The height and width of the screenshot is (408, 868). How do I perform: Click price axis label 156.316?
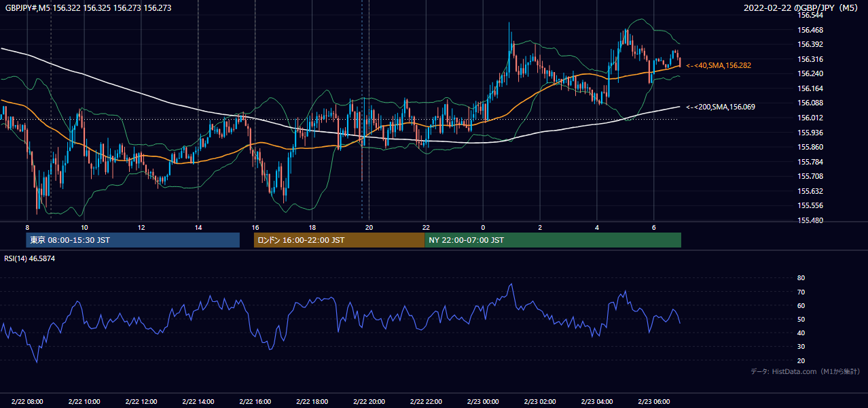pyautogui.click(x=810, y=59)
